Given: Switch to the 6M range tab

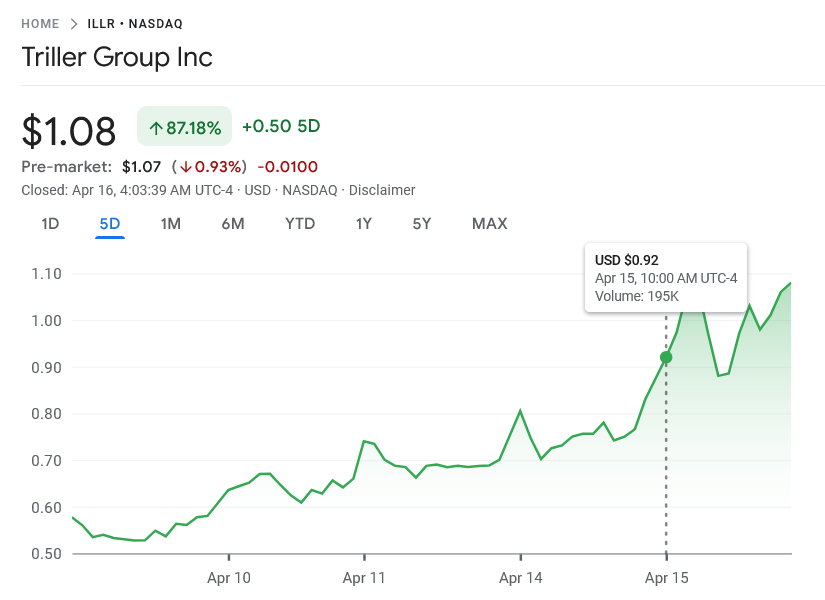Looking at the screenshot, I should click(233, 224).
